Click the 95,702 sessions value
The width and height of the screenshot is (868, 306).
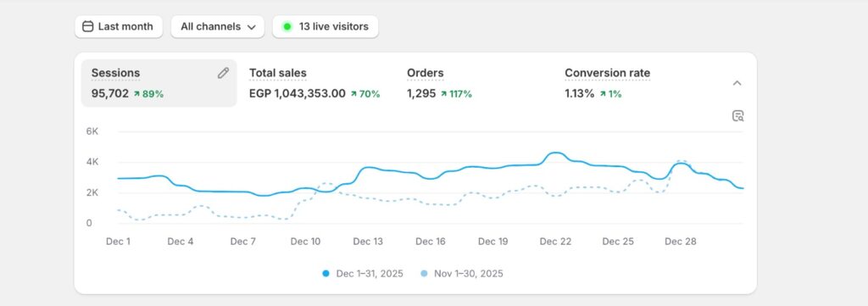[110, 93]
